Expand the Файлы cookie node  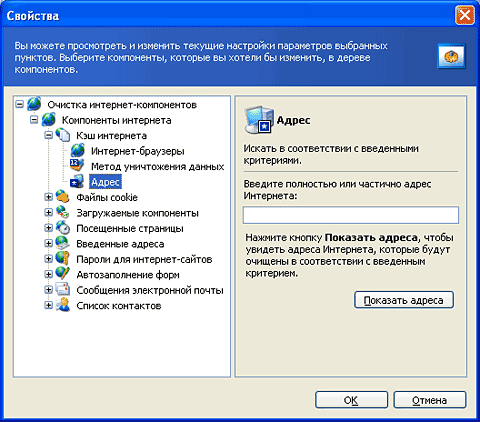(49, 197)
